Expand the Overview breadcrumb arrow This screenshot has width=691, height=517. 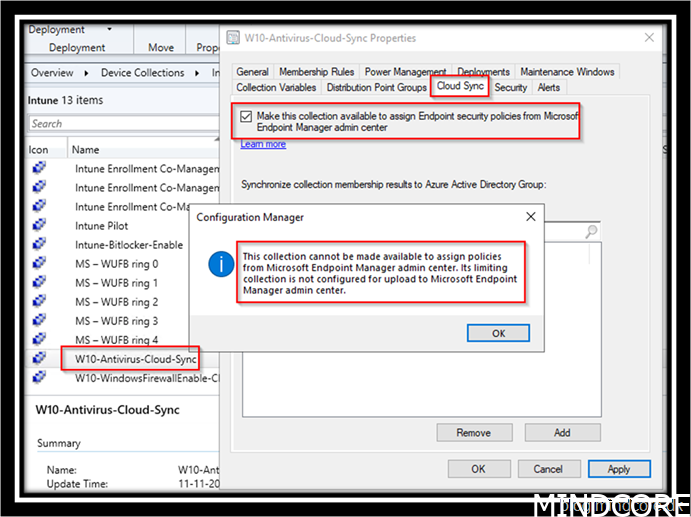click(86, 73)
